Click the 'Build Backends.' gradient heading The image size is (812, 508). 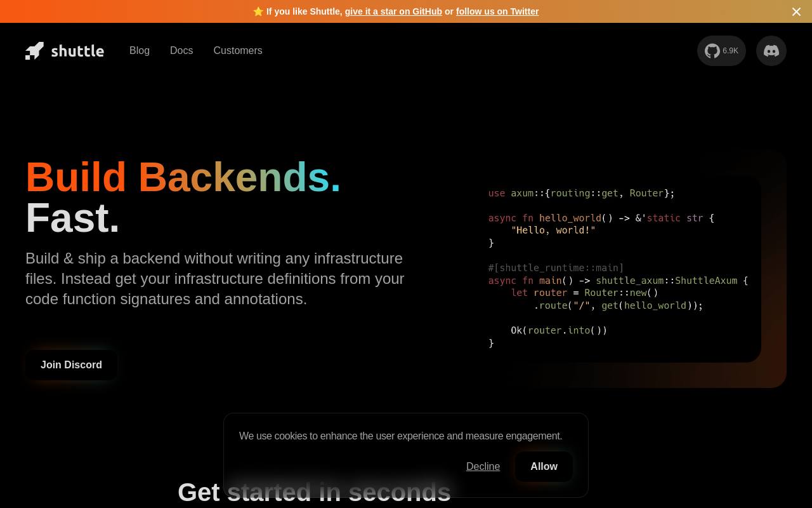point(183,177)
